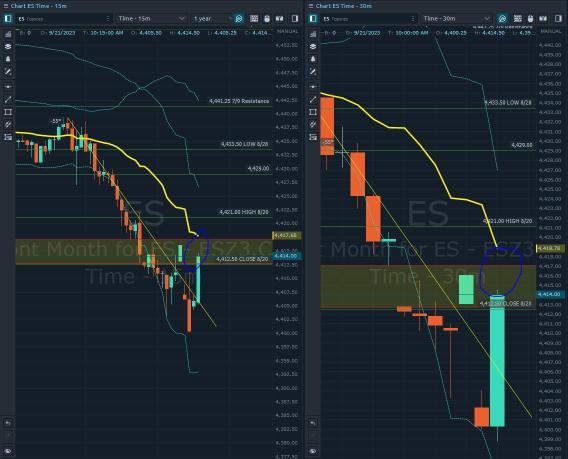The width and height of the screenshot is (568, 459).
Task: Click '4,433.50 LOW 8/28' label in 15m chart
Action: coord(244,144)
